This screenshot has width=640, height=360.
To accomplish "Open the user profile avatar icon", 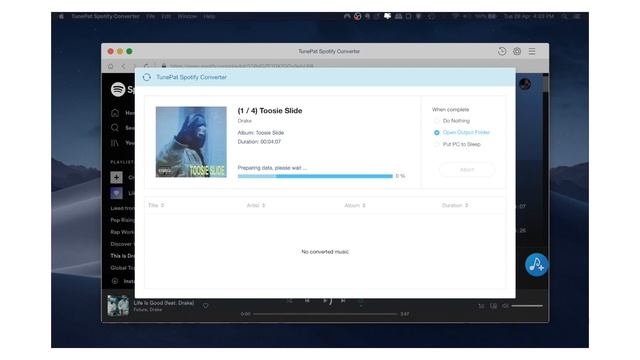I will (x=525, y=84).
